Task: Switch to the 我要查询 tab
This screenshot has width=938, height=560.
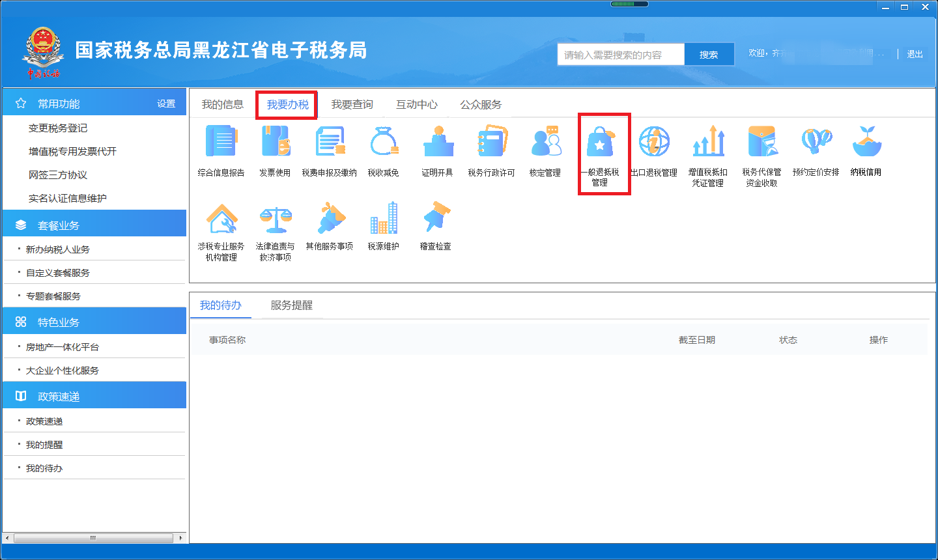Action: (352, 104)
